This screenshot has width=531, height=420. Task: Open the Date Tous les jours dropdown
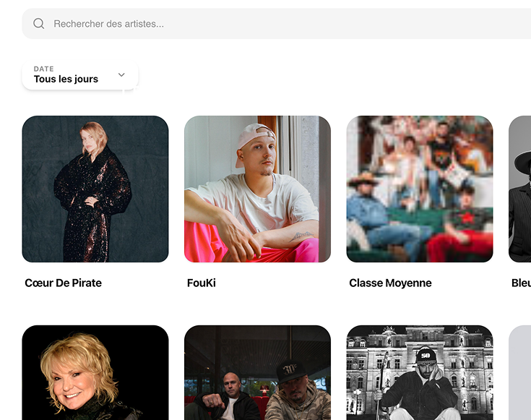(80, 75)
